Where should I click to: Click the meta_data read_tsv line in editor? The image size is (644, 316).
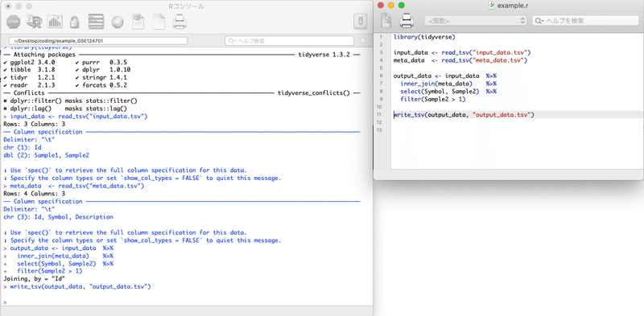[460, 60]
